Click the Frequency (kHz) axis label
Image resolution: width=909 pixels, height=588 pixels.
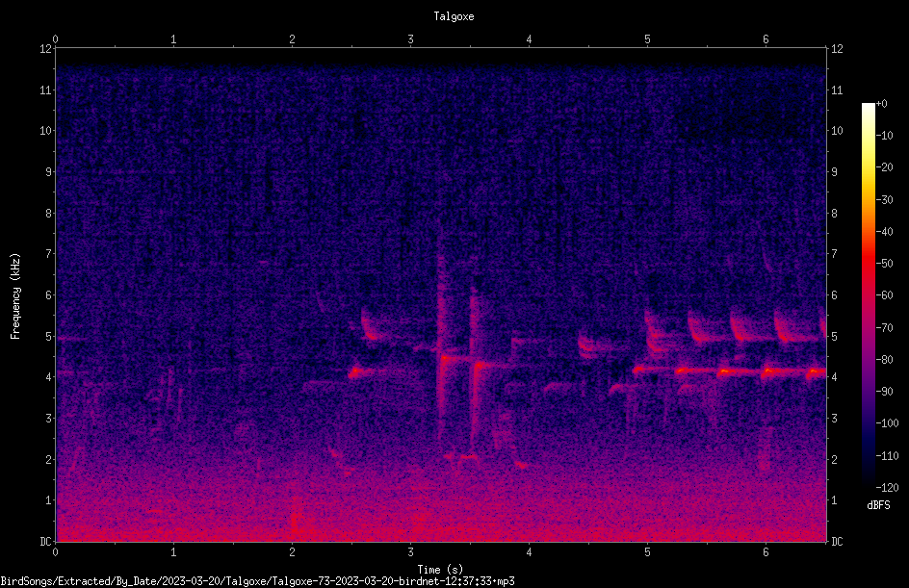point(15,295)
